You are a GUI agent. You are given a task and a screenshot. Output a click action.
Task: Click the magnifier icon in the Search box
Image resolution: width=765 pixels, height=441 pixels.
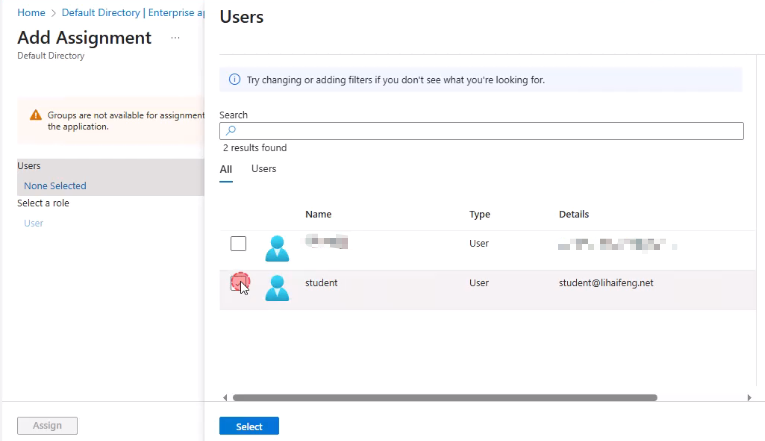[x=231, y=130]
